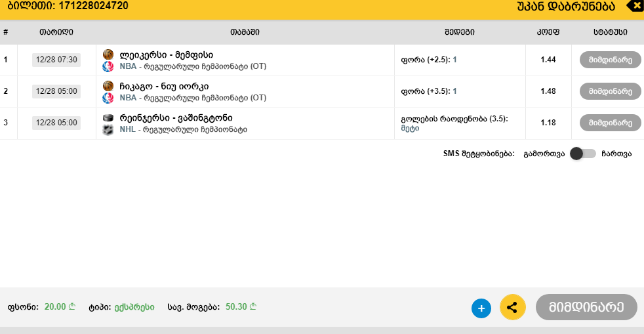This screenshot has width=644, height=334.
Task: Click the NBA logo in ლეიკერსი row
Action: (108, 66)
